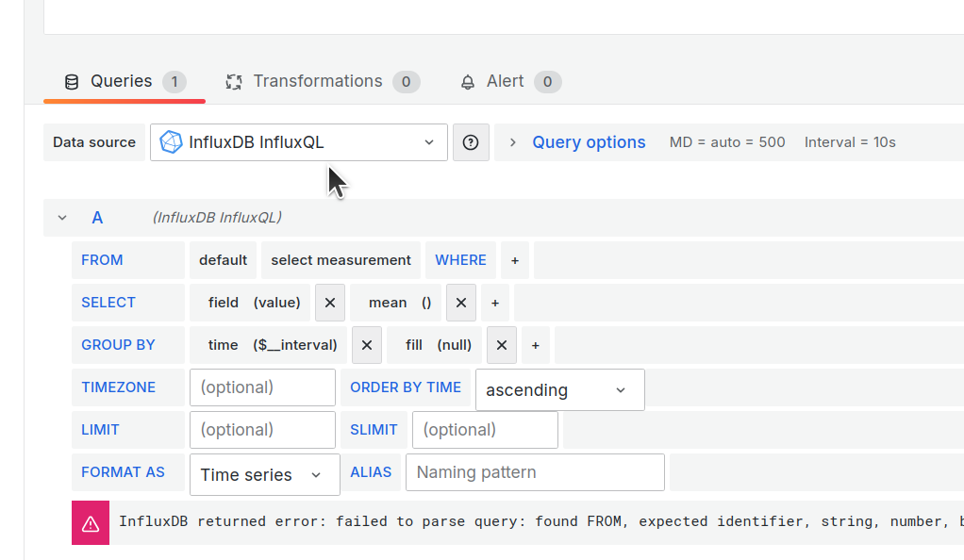This screenshot has width=964, height=560.
Task: Remove the fill(null) group by
Action: 502,345
